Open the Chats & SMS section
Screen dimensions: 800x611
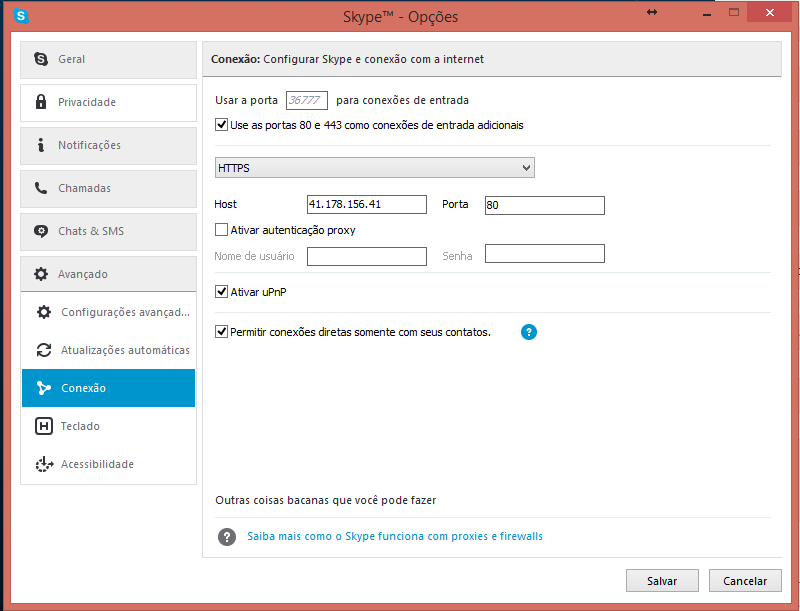coord(108,232)
